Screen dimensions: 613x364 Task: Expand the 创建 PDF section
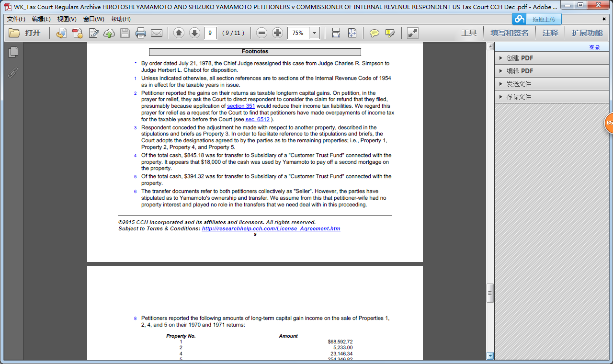(x=552, y=58)
